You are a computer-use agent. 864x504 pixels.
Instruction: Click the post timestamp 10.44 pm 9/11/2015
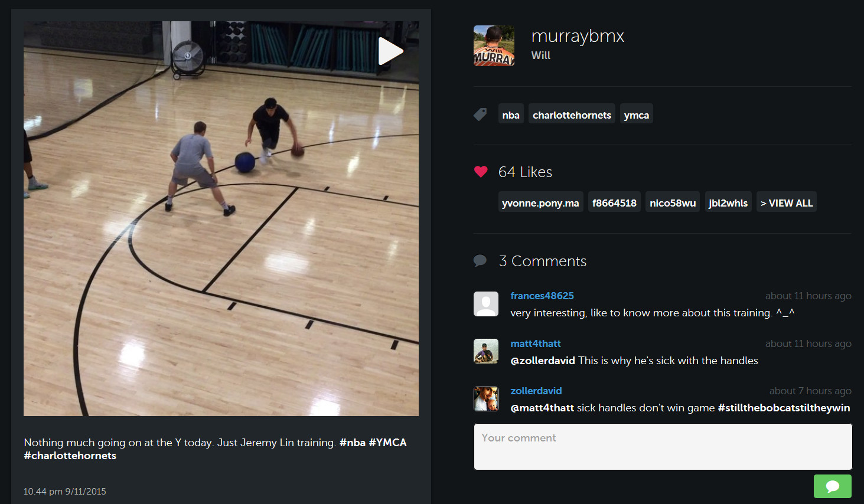tap(65, 491)
